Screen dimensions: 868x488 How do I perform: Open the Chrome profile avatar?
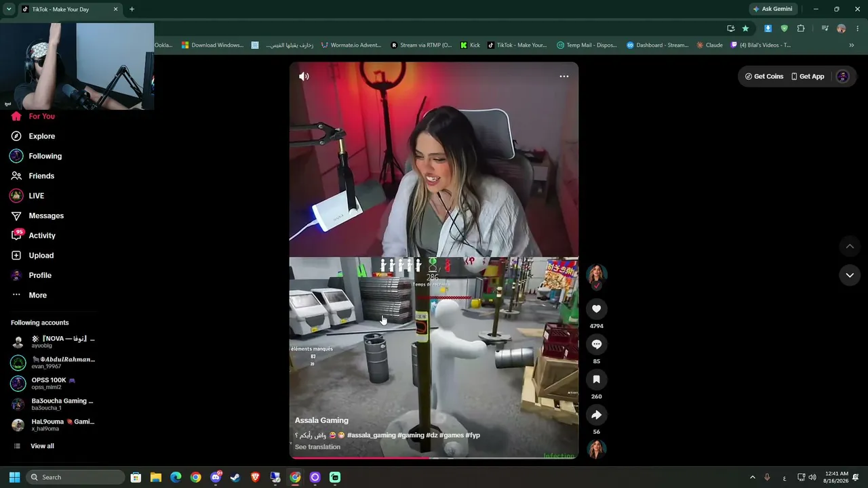point(842,28)
